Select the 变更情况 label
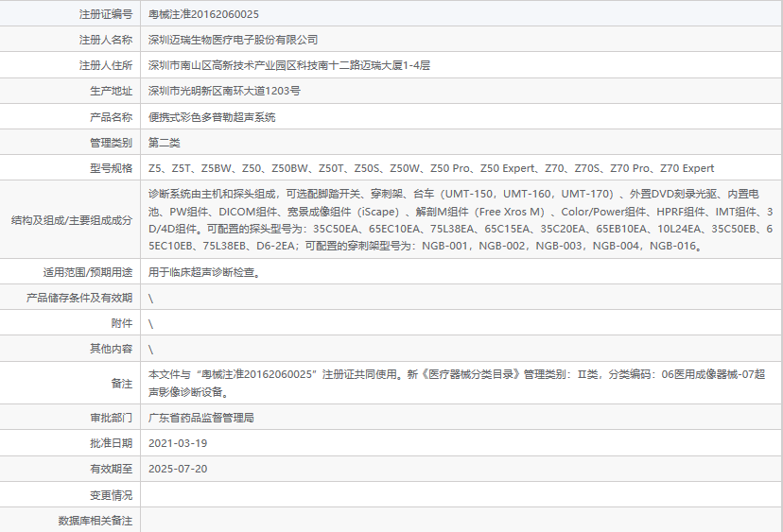Image resolution: width=783 pixels, height=532 pixels. point(112,495)
